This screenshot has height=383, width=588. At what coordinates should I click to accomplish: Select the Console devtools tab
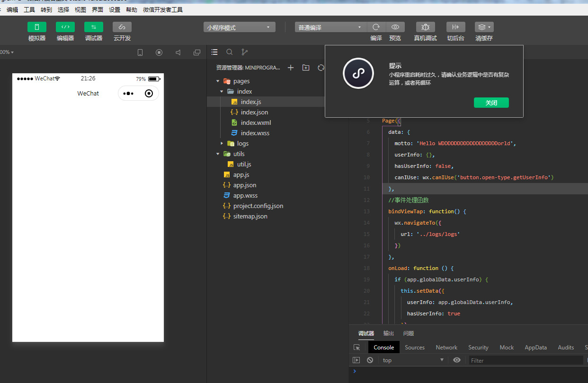384,347
